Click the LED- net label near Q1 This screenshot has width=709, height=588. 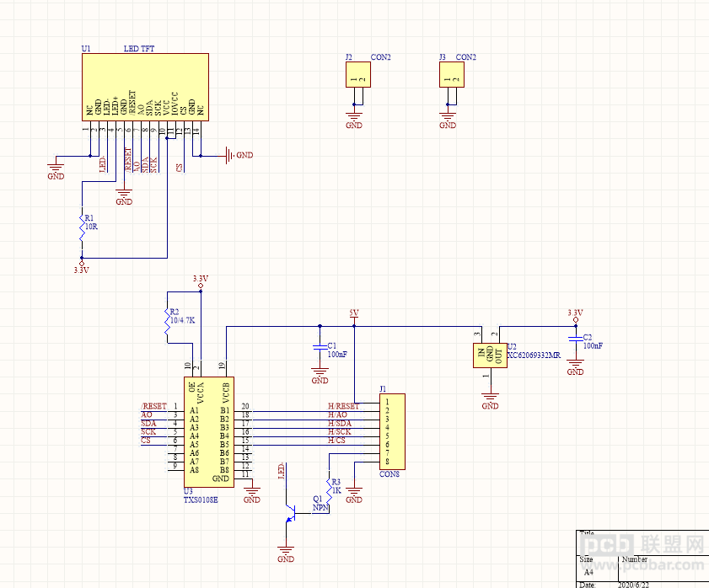[282, 471]
